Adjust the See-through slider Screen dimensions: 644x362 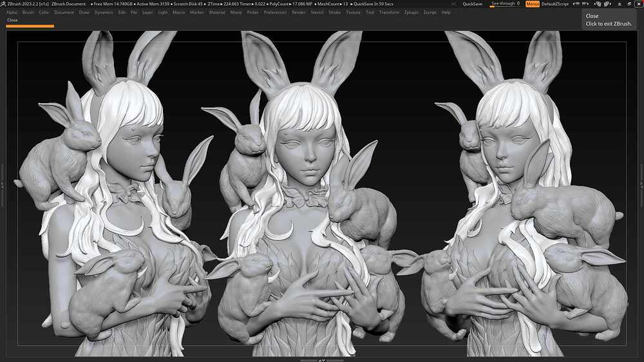(x=506, y=4)
